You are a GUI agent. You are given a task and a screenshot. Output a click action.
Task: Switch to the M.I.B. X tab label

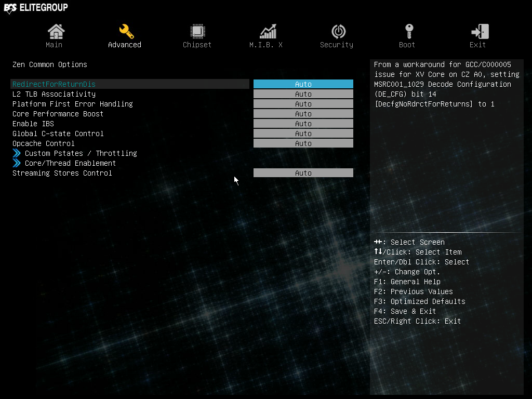click(x=266, y=45)
